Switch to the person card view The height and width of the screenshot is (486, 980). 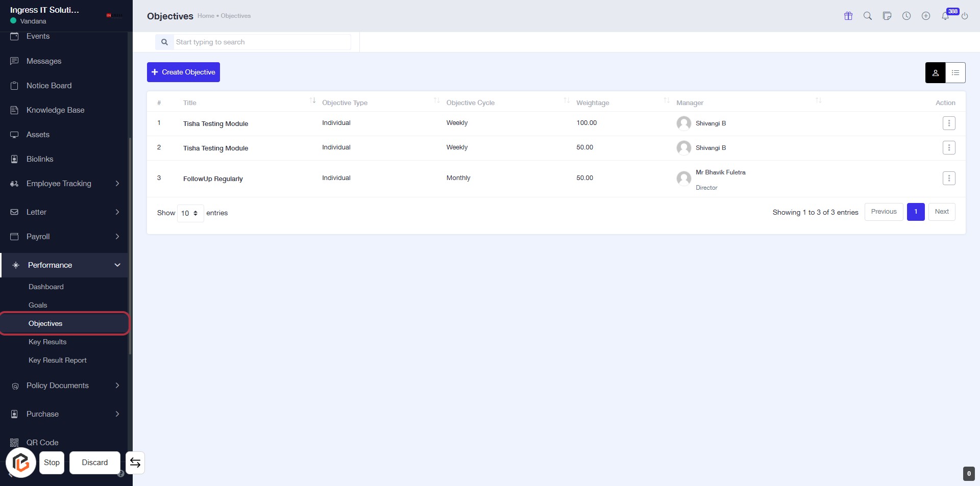click(936, 73)
